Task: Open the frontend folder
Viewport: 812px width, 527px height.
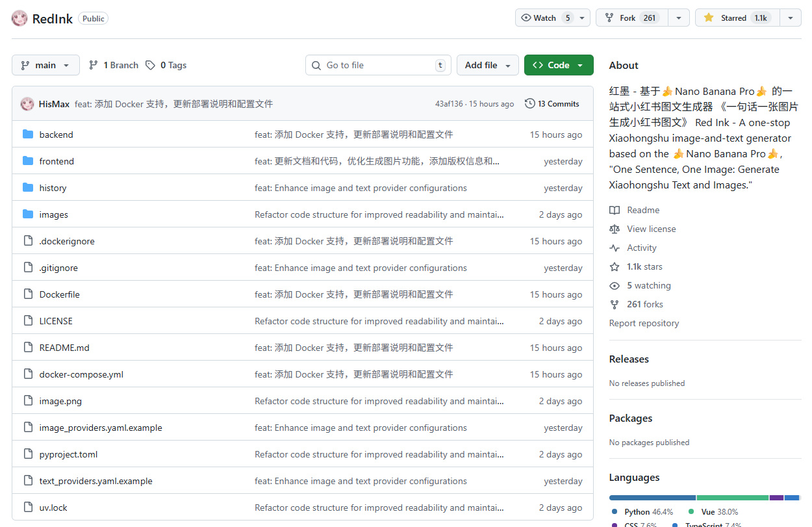Action: click(x=57, y=161)
